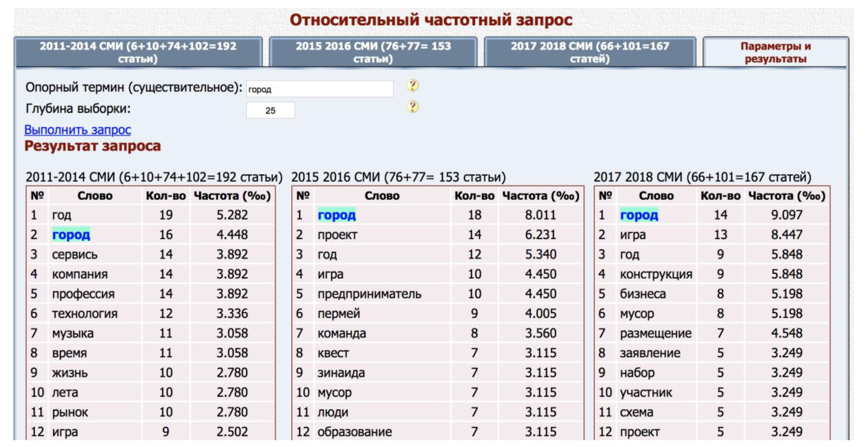Click help icon beside Глубина выборки field
This screenshot has height=447, width=868.
pyautogui.click(x=412, y=107)
